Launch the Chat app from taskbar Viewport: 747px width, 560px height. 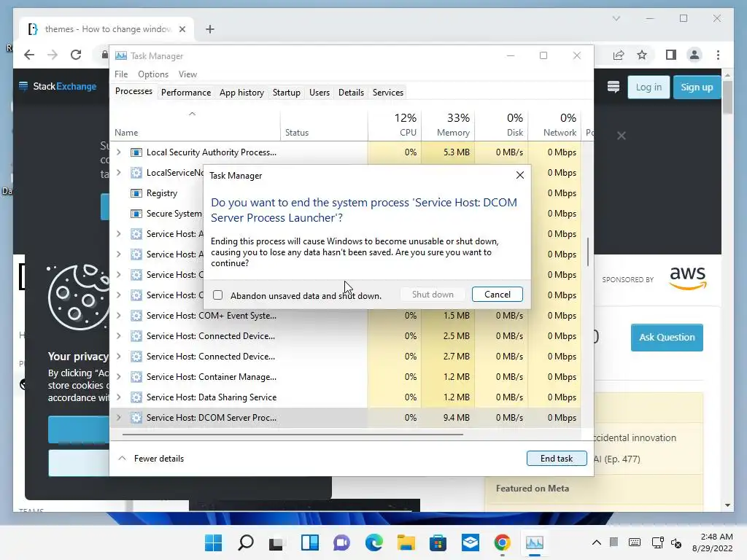[341, 542]
